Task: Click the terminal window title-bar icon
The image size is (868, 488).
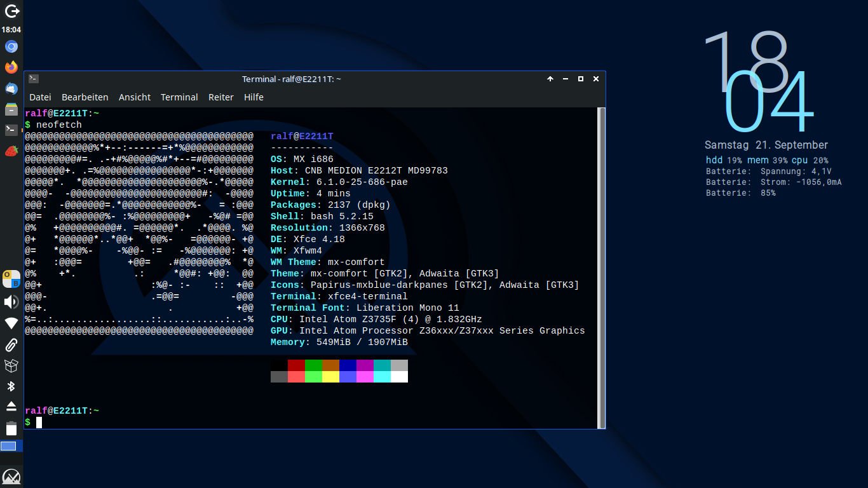Action: (x=34, y=79)
